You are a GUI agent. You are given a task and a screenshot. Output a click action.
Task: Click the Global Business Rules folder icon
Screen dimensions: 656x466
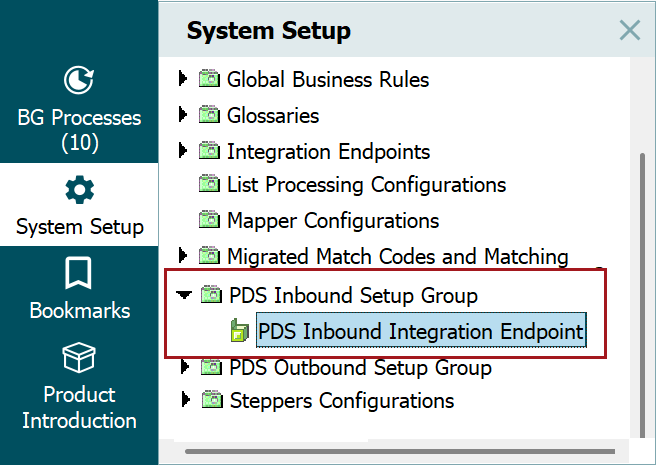(209, 78)
